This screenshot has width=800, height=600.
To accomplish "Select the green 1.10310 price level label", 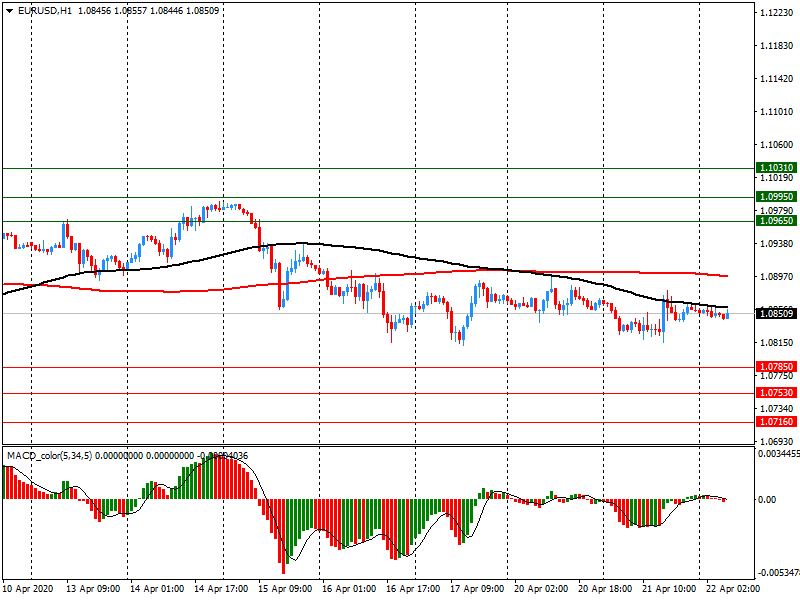I will pyautogui.click(x=777, y=168).
